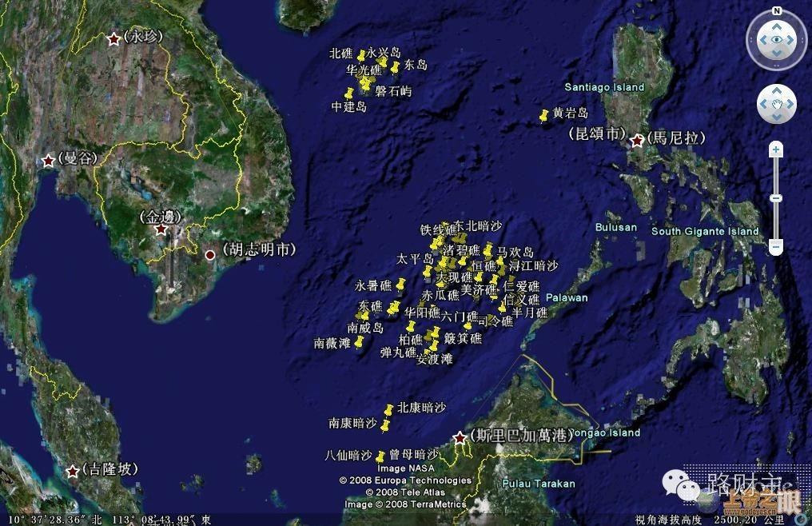Click the red dot for 胡志明市

click(210, 255)
